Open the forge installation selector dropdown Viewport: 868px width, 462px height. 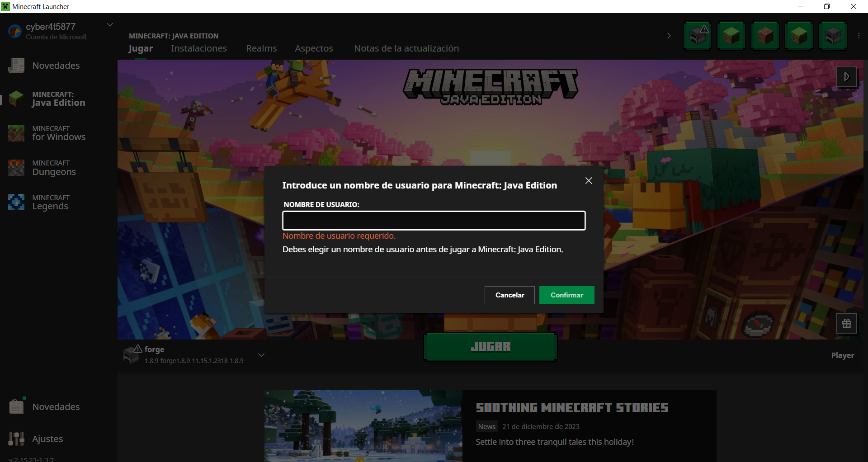click(x=194, y=355)
